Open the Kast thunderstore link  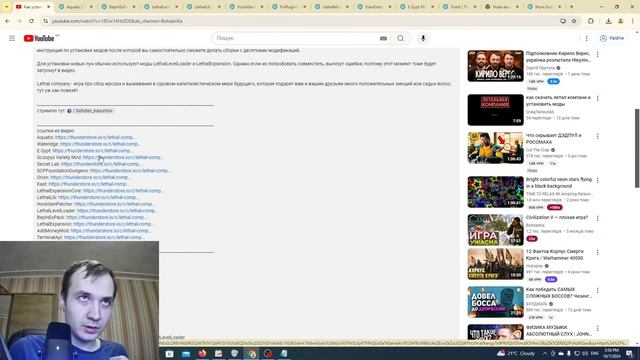(x=89, y=184)
